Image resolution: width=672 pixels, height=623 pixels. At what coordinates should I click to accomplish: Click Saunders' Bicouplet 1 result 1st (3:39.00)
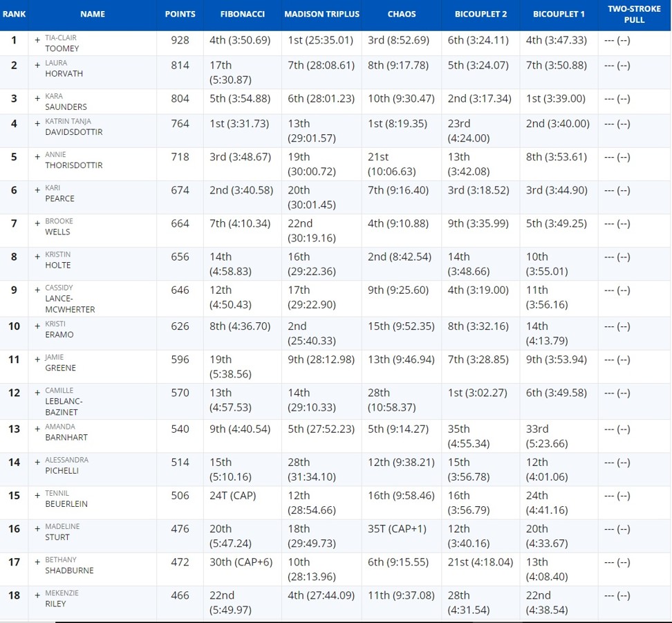[x=556, y=99]
